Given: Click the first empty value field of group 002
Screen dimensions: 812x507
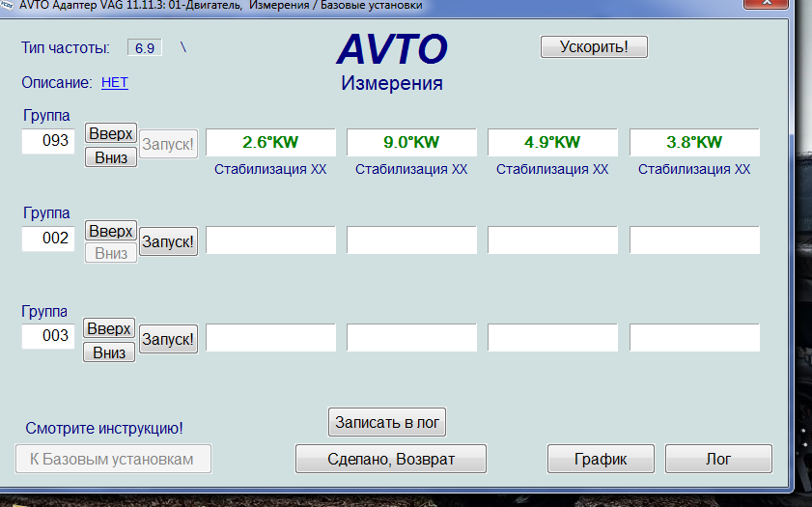Looking at the screenshot, I should pyautogui.click(x=270, y=239).
